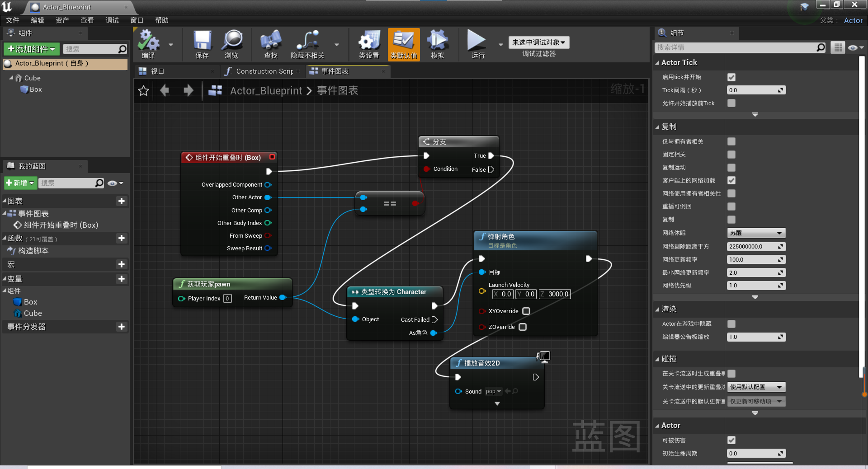868x469 pixels.
Task: Click the Tick间隔 value field
Action: click(756, 90)
